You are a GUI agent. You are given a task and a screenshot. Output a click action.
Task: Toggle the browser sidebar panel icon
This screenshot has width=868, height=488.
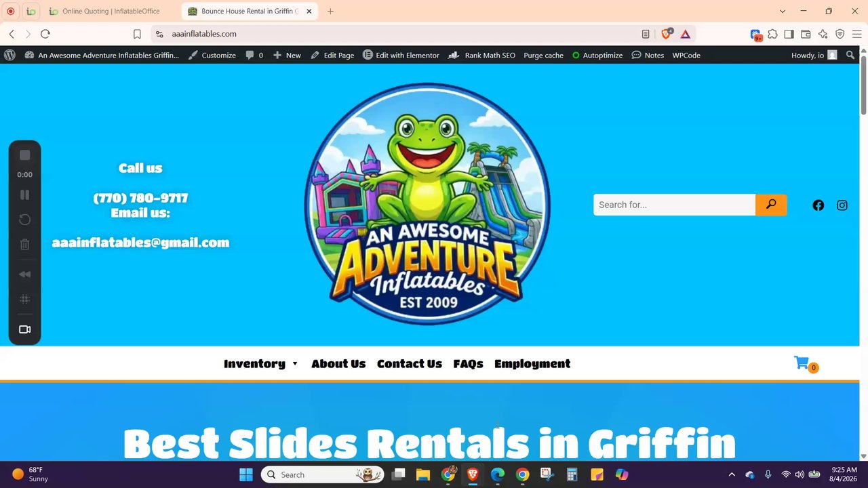click(x=789, y=34)
